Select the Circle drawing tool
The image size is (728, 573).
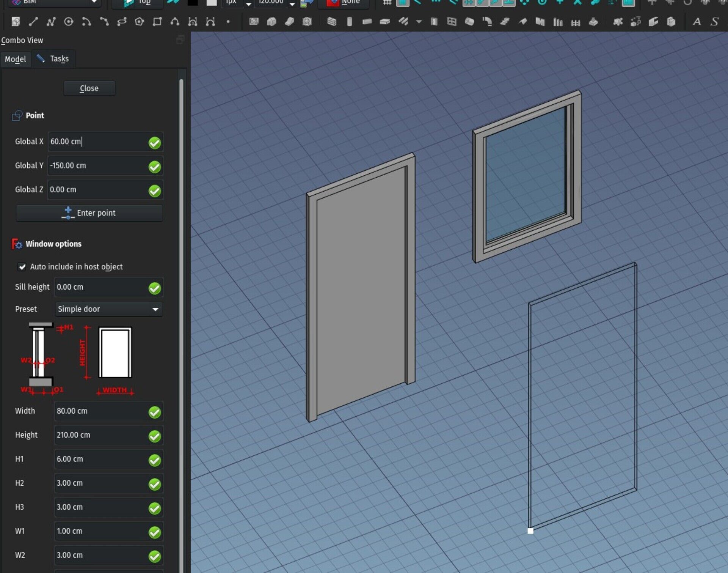click(x=69, y=22)
